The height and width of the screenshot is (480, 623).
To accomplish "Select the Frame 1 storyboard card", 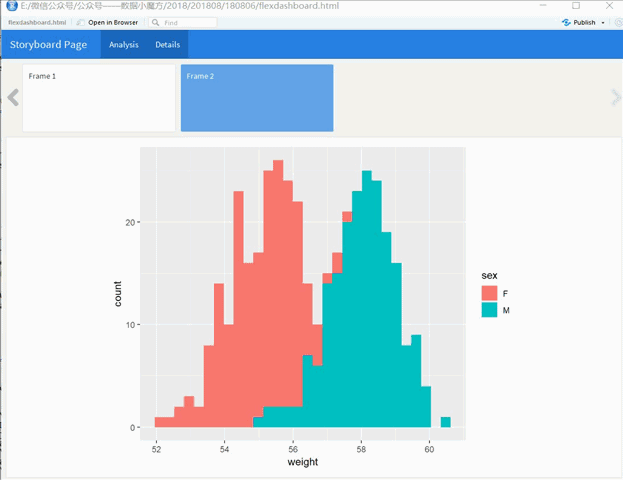I will point(99,98).
